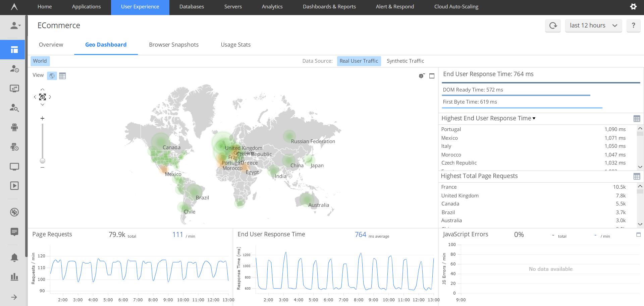Switch map to globe view
Screen dimensions: 644x306
(x=52, y=76)
